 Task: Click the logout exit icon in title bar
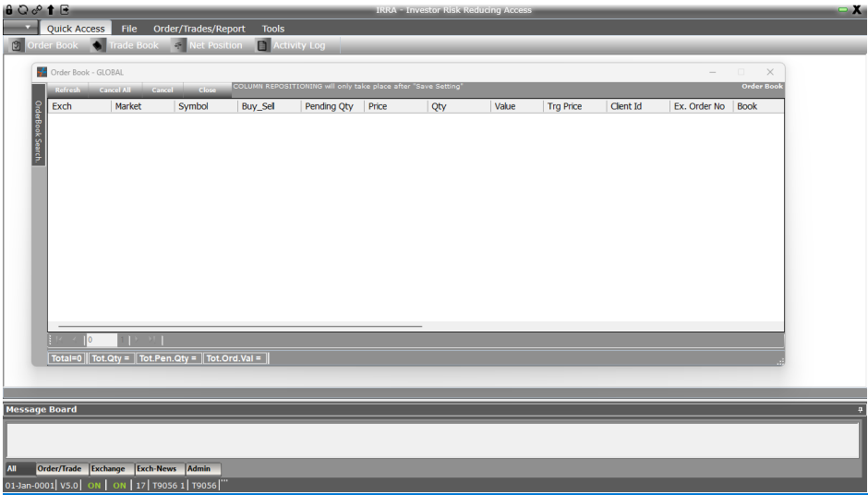point(65,9)
